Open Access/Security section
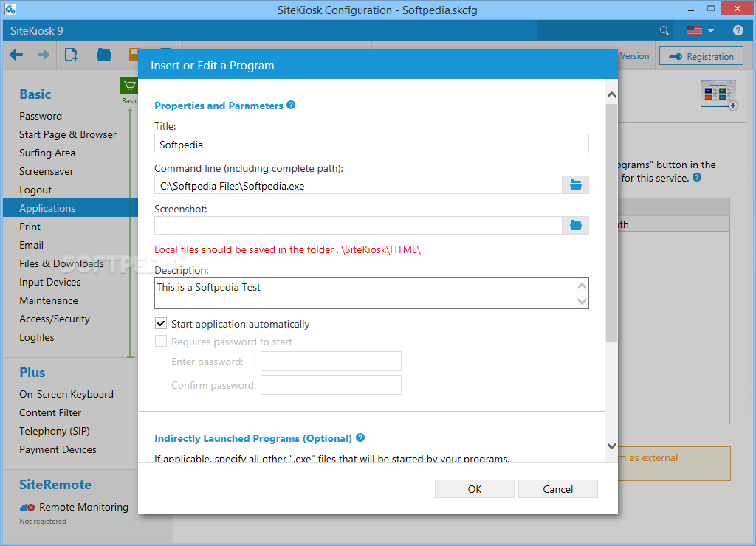 55,319
